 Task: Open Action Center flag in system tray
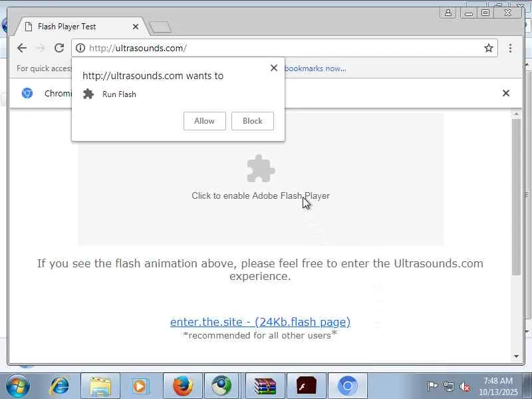pos(432,386)
